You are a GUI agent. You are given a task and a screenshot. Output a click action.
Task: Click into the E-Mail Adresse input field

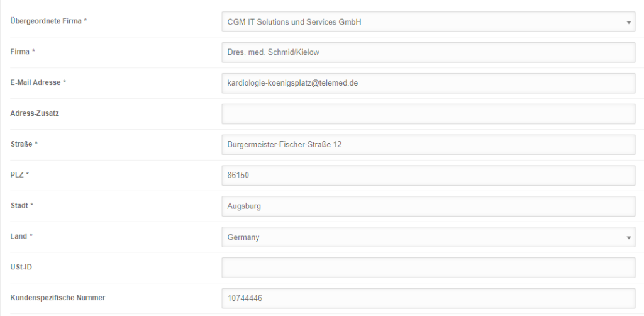click(428, 82)
